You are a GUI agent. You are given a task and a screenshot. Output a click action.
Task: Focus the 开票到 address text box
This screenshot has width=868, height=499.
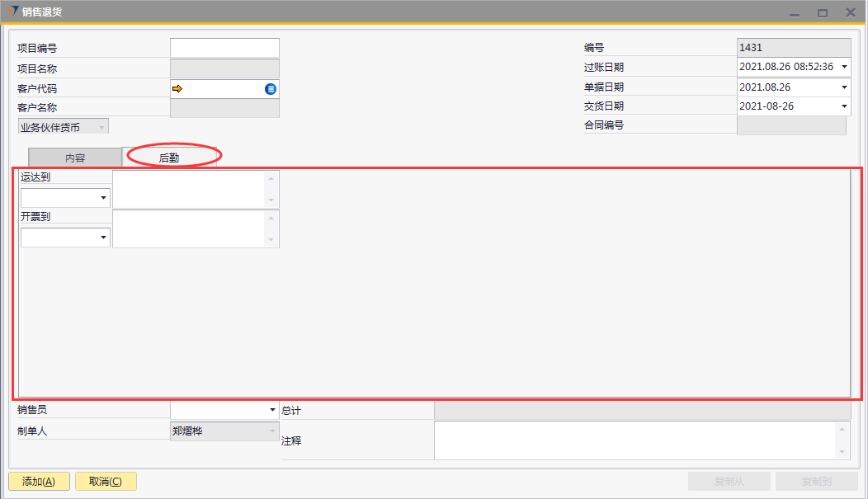(x=190, y=229)
